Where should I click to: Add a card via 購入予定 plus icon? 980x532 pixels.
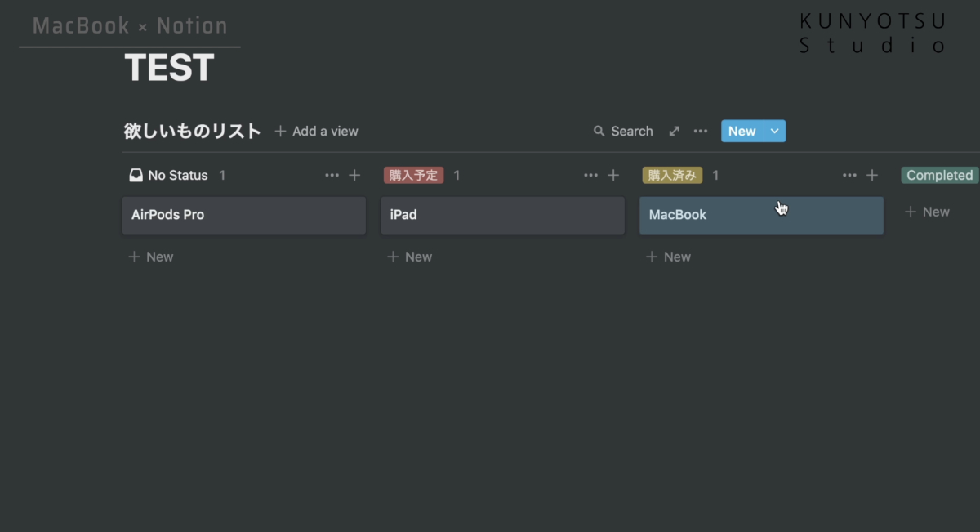[613, 175]
